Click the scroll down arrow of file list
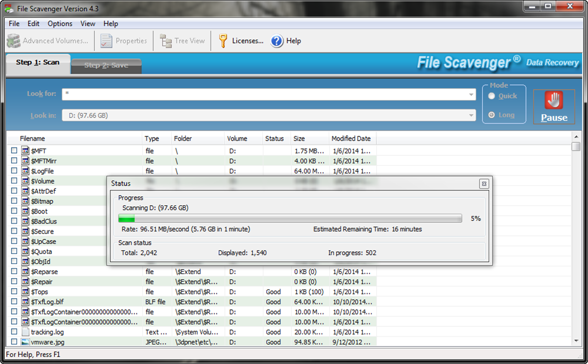The height and width of the screenshot is (364, 588). (x=576, y=340)
